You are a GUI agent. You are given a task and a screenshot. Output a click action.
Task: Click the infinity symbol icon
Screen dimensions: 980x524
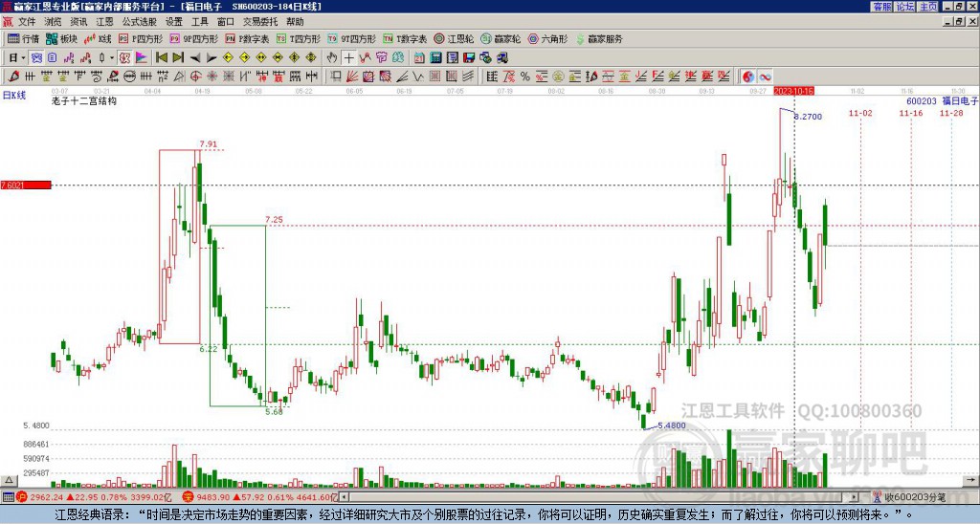pyautogui.click(x=766, y=76)
